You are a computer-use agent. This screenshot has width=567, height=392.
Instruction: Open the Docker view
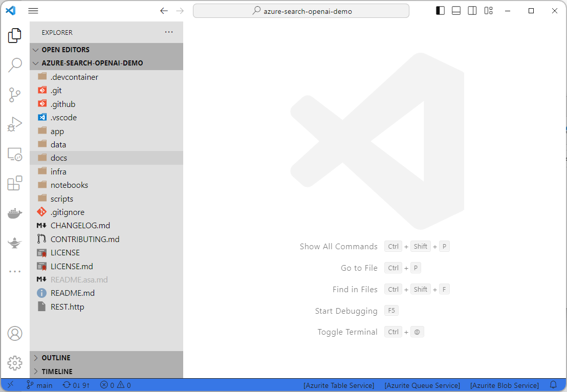point(15,213)
